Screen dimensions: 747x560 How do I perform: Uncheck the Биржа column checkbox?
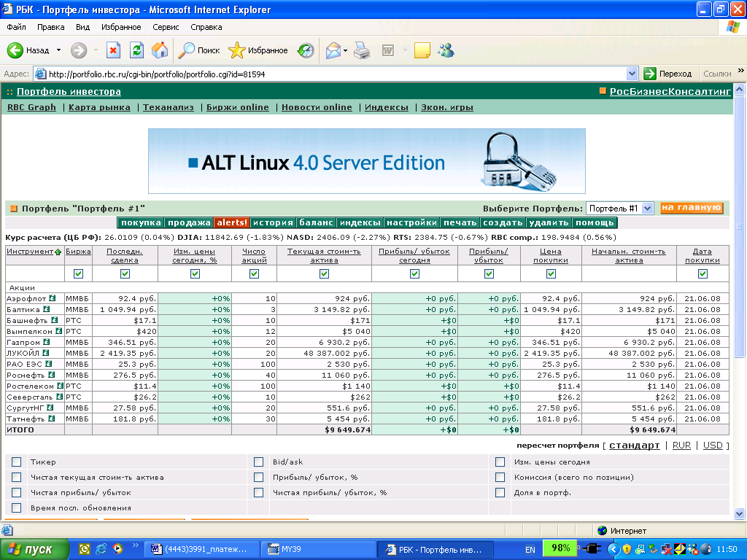click(x=78, y=273)
